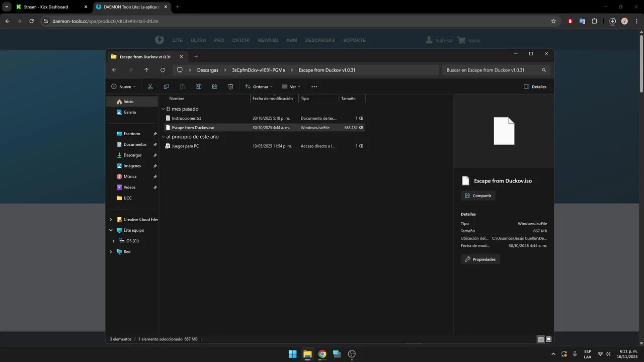This screenshot has height=362, width=644.
Task: Click the microphone tray icon
Action: pyautogui.click(x=575, y=354)
